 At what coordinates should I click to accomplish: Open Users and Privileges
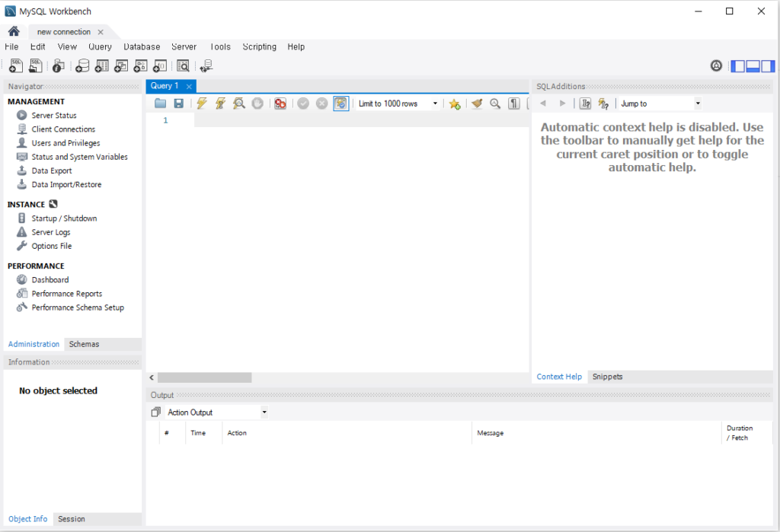(x=66, y=143)
